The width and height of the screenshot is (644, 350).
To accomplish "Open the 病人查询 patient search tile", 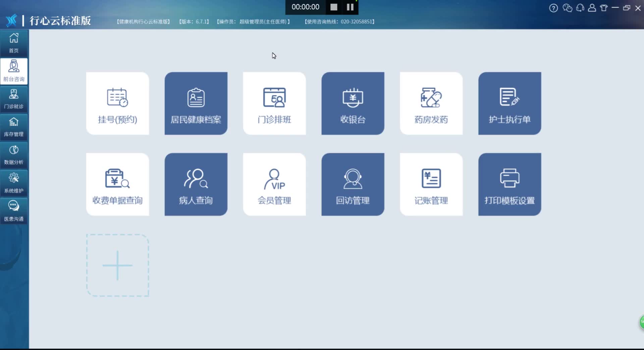I will [196, 184].
